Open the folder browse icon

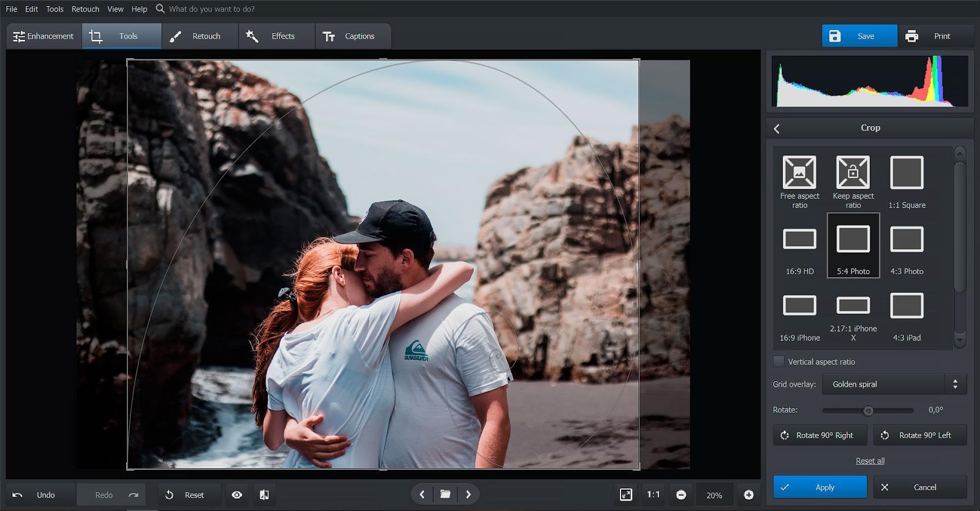(x=445, y=494)
